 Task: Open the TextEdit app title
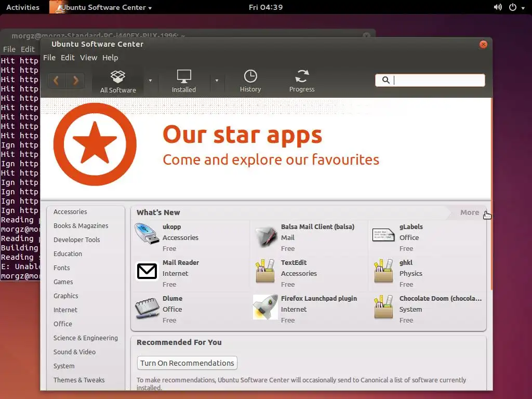tap(294, 262)
